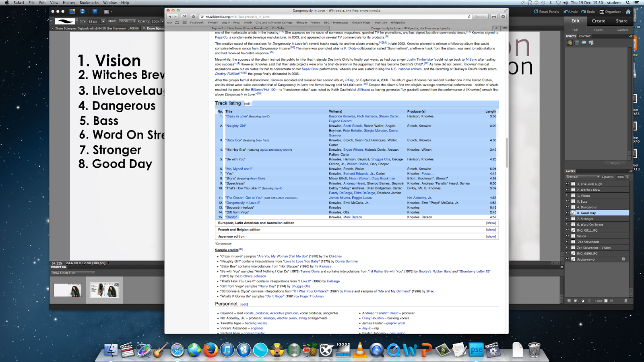Hide the Background layer

coord(568,259)
